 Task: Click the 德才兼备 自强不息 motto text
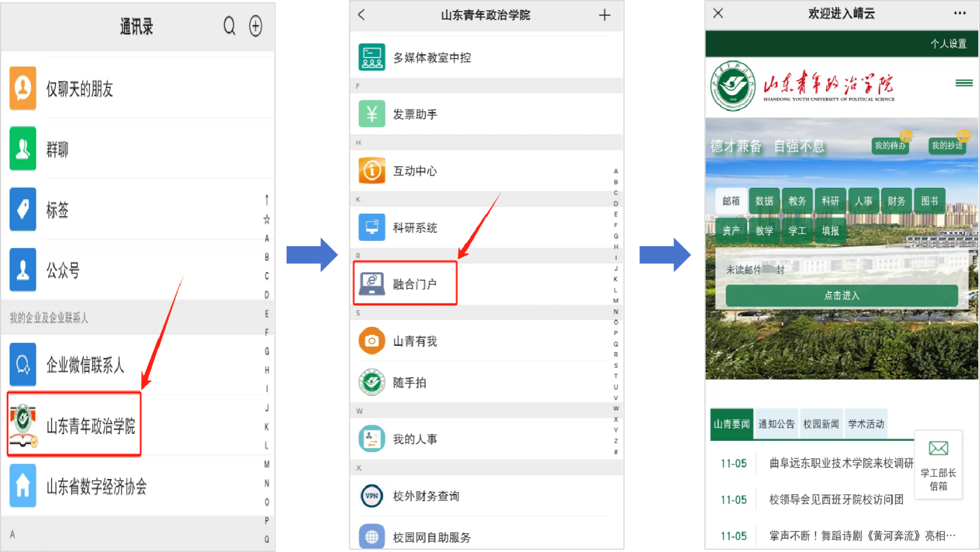(x=767, y=146)
